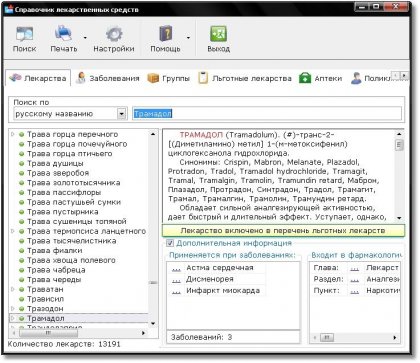Select Трависил in the drug list
This screenshot has width=420, height=363.
[x=45, y=299]
